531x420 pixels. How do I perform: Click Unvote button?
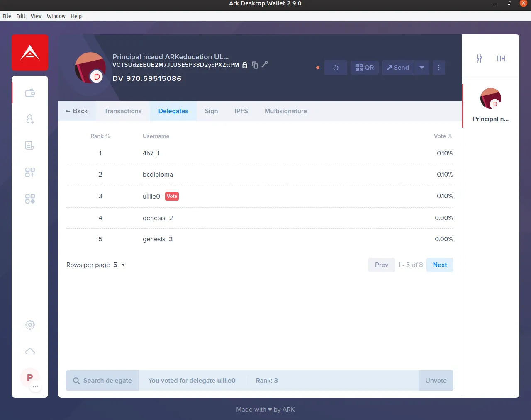[436, 381]
